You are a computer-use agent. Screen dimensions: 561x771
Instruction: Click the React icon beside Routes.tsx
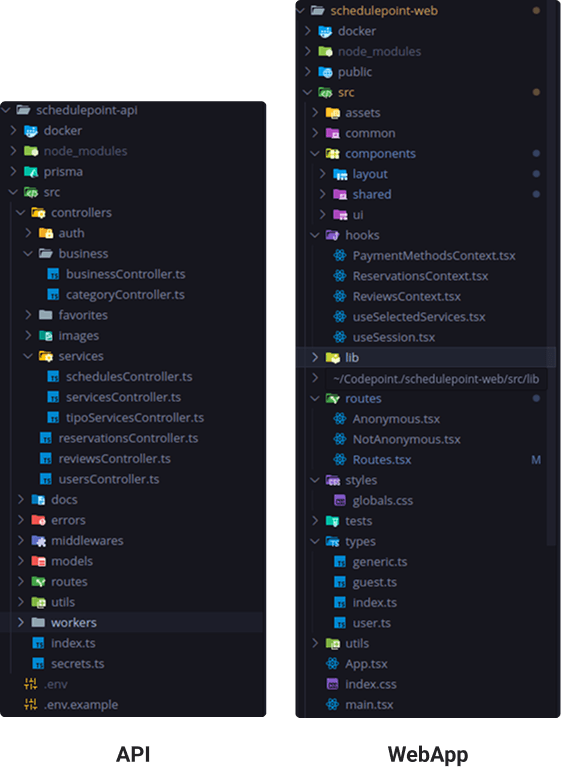340,460
